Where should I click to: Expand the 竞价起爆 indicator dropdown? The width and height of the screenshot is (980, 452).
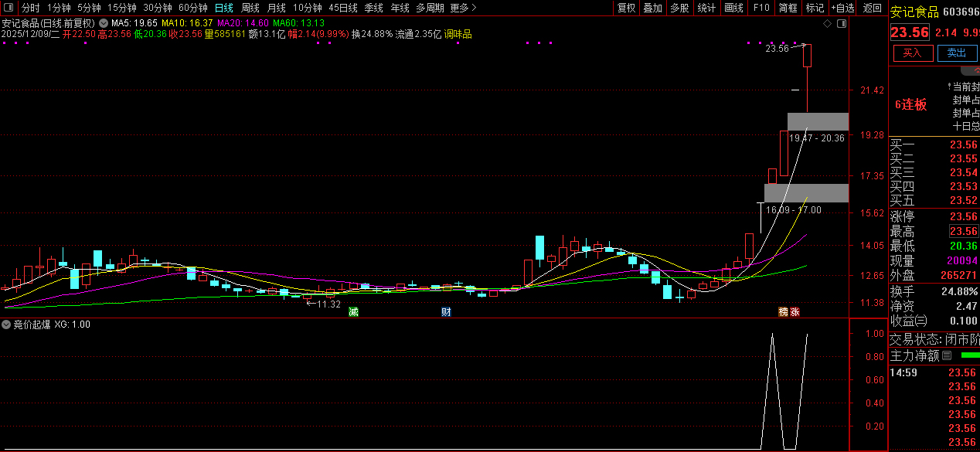click(x=7, y=325)
